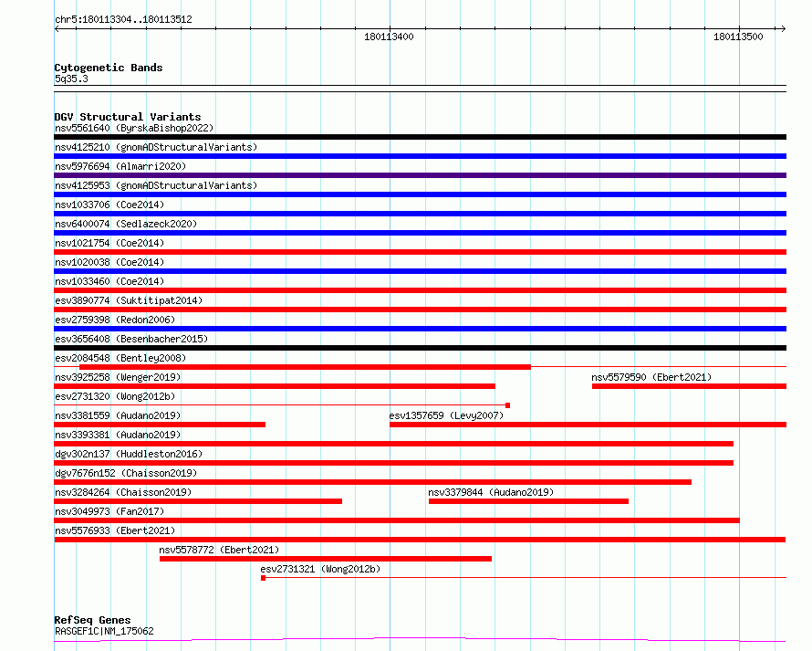
Task: Open nsv3284264 (Chaisson2019) label
Action: coord(123,492)
